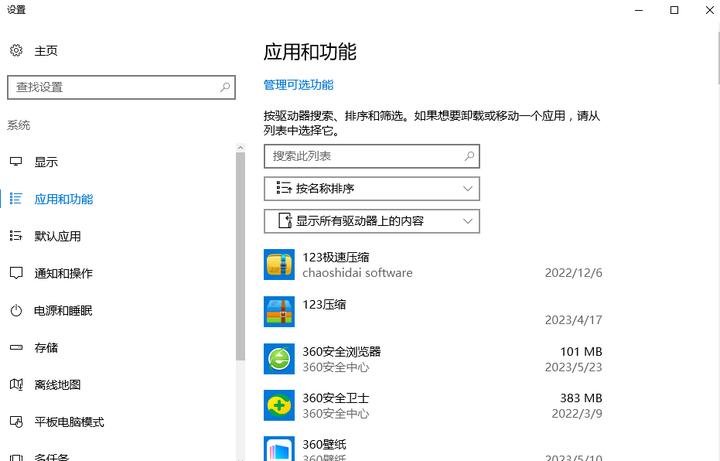Open 电源和睡眠 settings

coord(63,310)
